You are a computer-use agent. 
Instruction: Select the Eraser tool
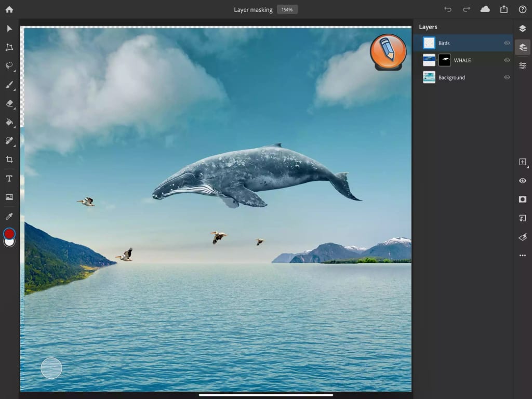9,103
